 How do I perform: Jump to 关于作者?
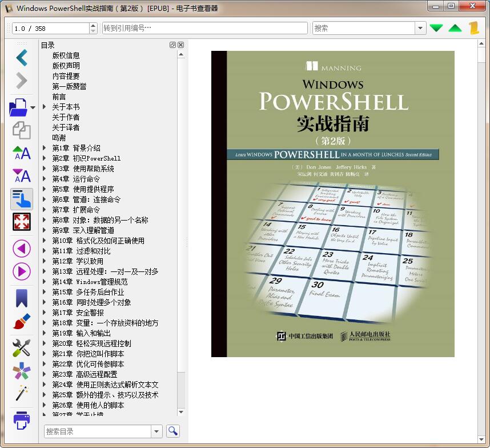click(x=66, y=117)
